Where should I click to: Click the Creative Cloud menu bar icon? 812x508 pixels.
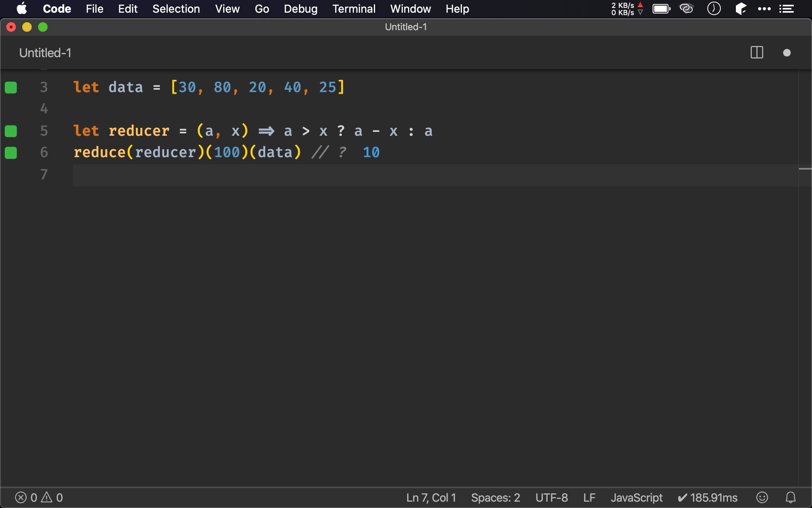[x=686, y=8]
